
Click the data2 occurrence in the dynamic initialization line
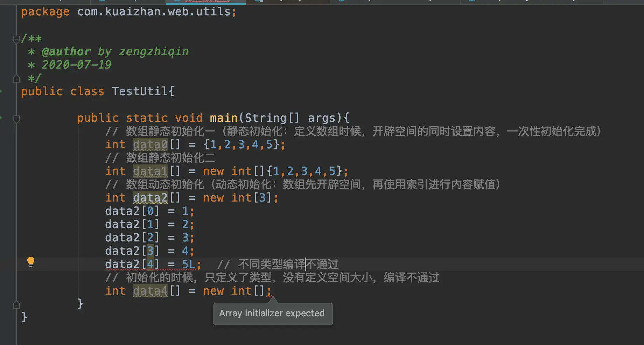[x=150, y=197]
